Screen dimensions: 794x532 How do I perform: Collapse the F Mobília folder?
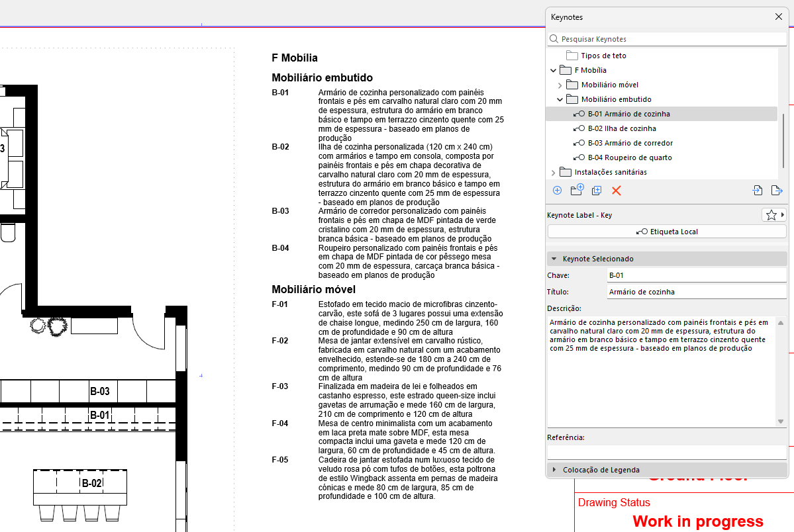coord(554,70)
